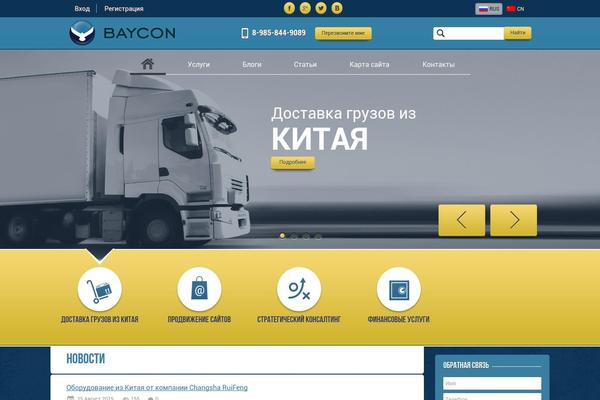Viewport: 600px width, 400px height.
Task: Open cargo delivery hand-truck icon
Action: click(99, 289)
